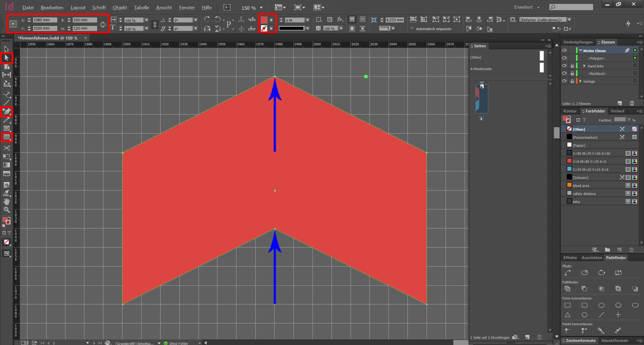Click the Eyedropper tool
The width and height of the screenshot is (644, 345).
[6, 193]
